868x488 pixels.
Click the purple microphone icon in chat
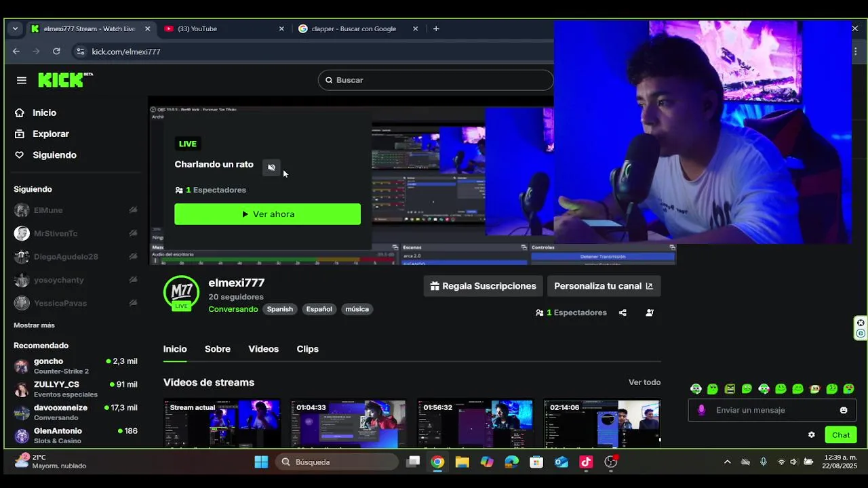click(701, 410)
